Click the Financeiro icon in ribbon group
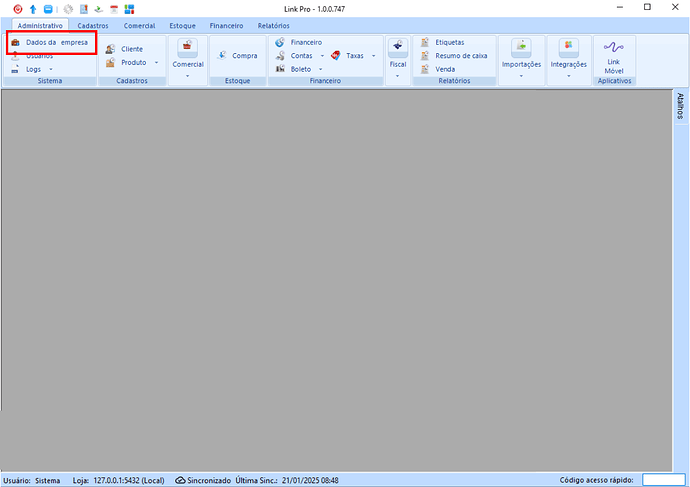This screenshot has width=690, height=487. (280, 43)
